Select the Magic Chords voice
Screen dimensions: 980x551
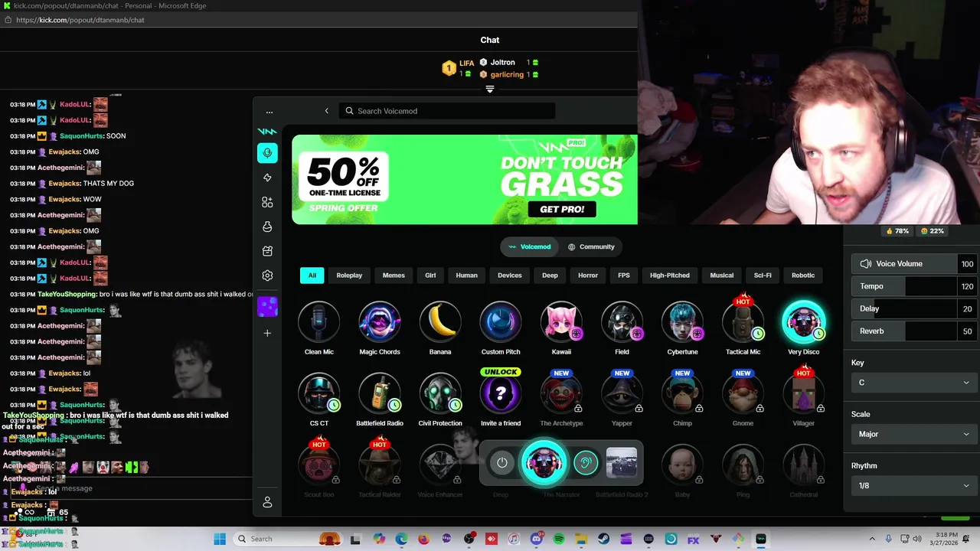pos(380,322)
